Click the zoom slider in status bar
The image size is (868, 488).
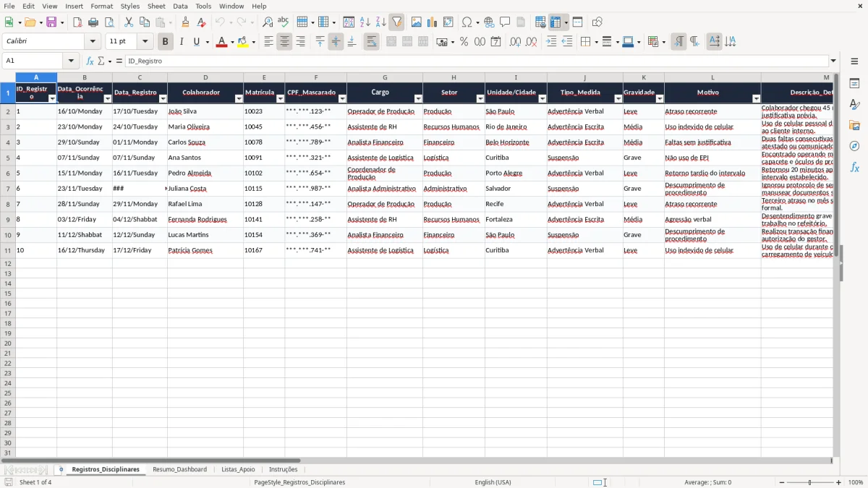pos(810,482)
